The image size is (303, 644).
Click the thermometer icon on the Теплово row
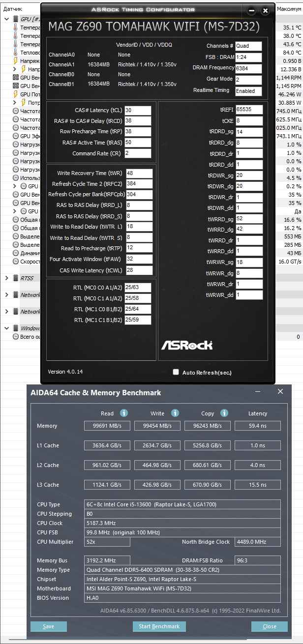(15, 53)
